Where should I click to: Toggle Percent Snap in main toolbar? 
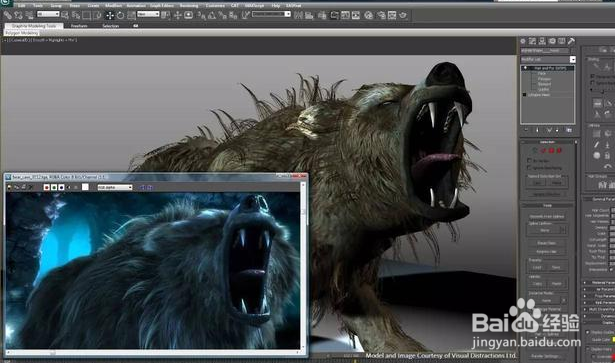point(222,15)
